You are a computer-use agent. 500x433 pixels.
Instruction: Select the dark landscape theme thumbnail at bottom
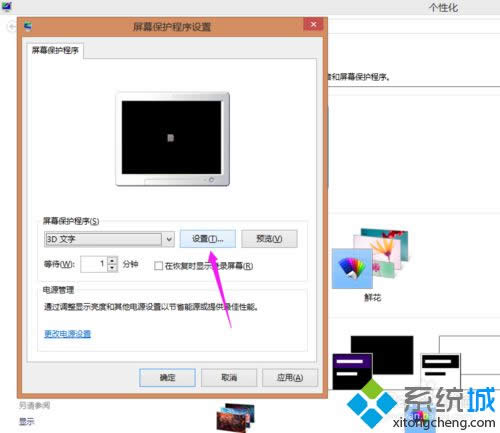click(236, 418)
